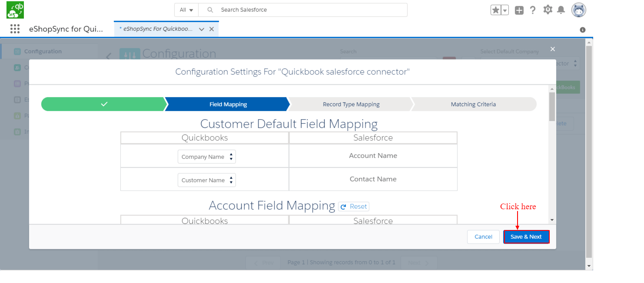The width and height of the screenshot is (644, 283).
Task: Select the Matching Criteria step
Action: tap(473, 104)
